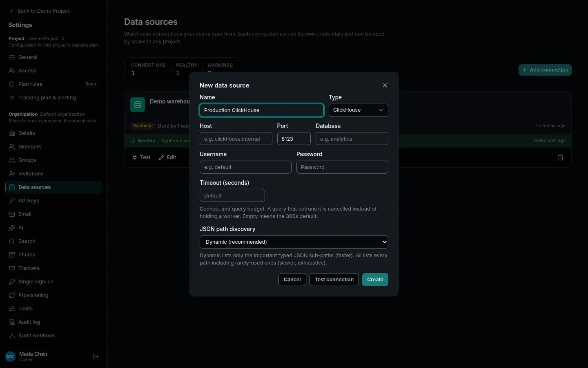This screenshot has width=588, height=368.
Task: Click Add connection button
Action: pos(545,70)
